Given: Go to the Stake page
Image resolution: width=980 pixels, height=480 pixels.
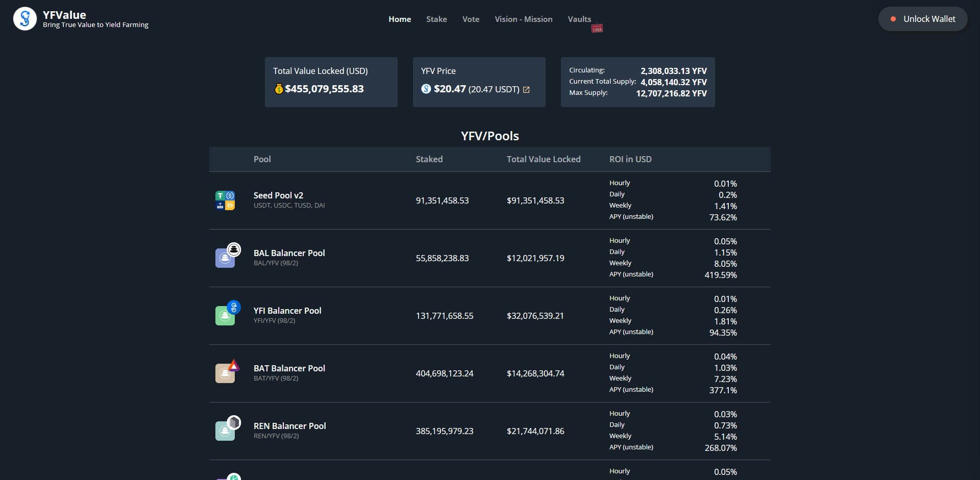Looking at the screenshot, I should [436, 19].
